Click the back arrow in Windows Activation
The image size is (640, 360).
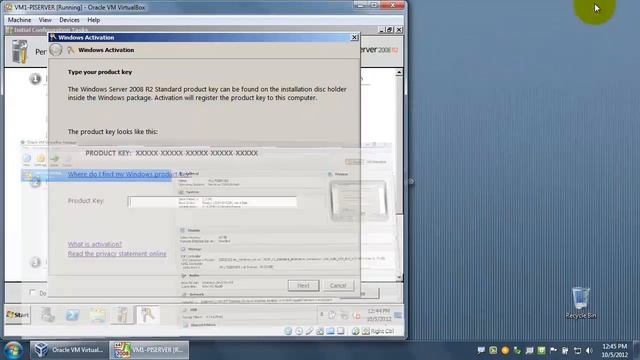56,50
